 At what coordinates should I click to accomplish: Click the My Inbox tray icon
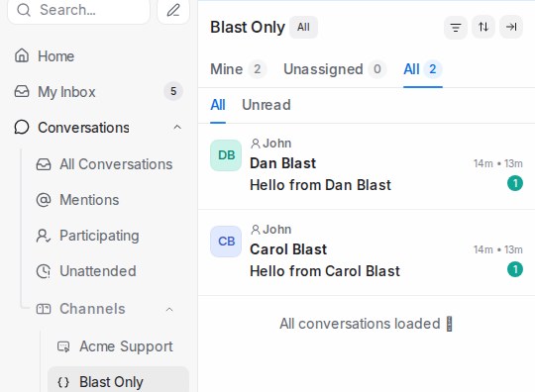pos(22,91)
